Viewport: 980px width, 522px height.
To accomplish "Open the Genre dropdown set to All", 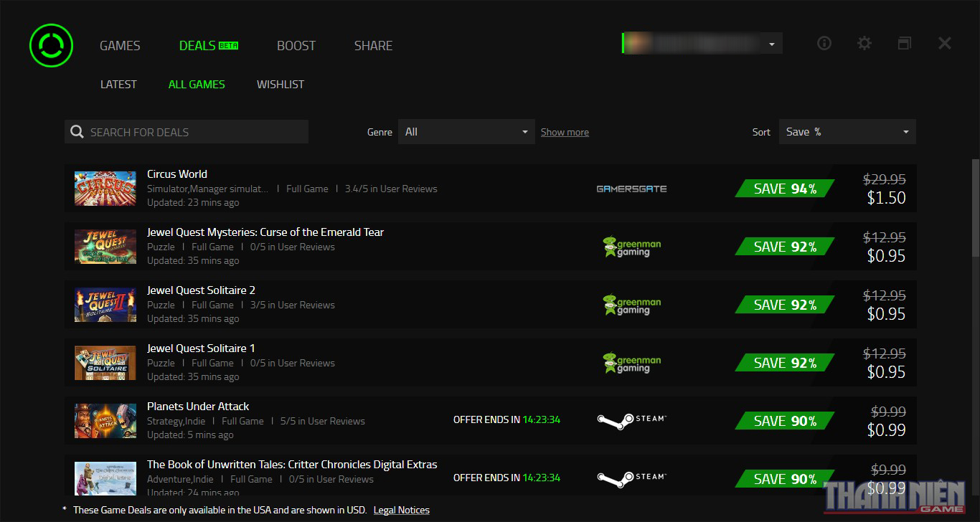I will click(x=466, y=132).
